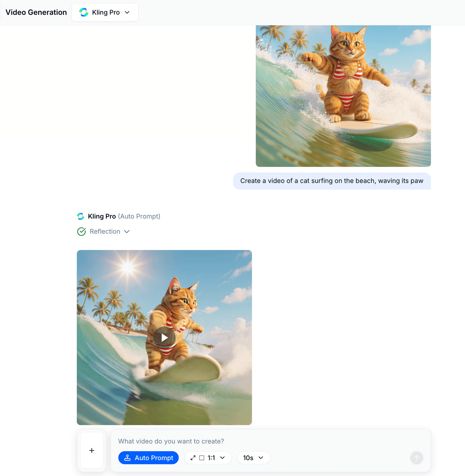Click the expand arrows aspect ratio icon
465x476 pixels.
coord(193,458)
